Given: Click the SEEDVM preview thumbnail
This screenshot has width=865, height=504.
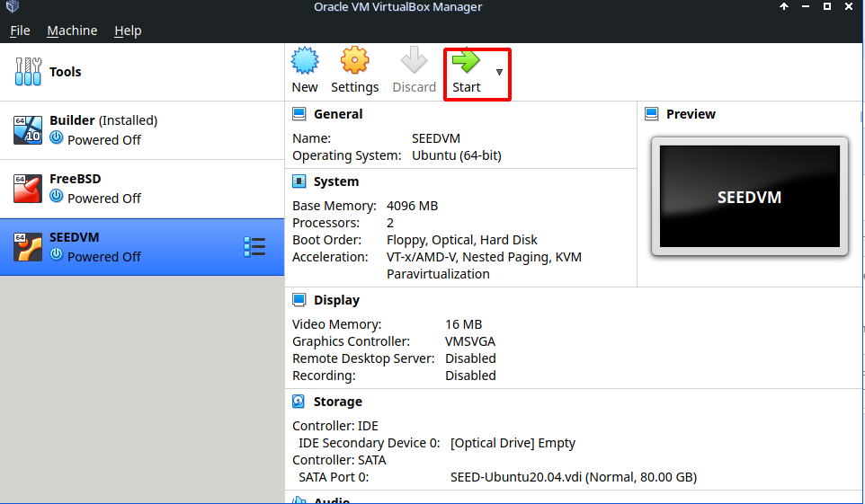Looking at the screenshot, I should [749, 197].
